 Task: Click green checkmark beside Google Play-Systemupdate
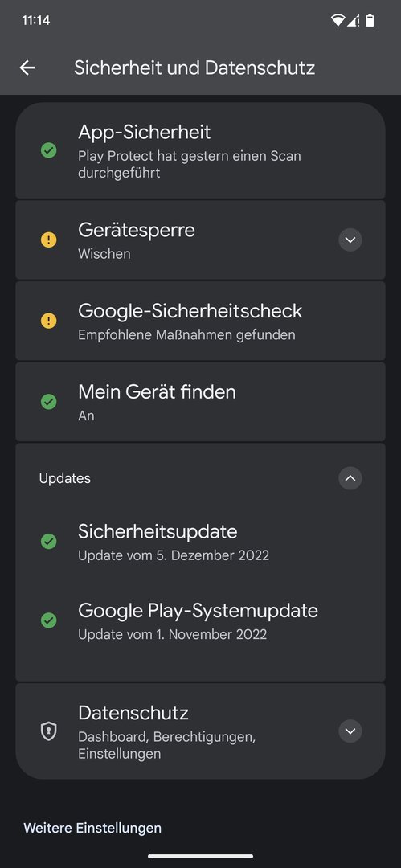tap(49, 620)
